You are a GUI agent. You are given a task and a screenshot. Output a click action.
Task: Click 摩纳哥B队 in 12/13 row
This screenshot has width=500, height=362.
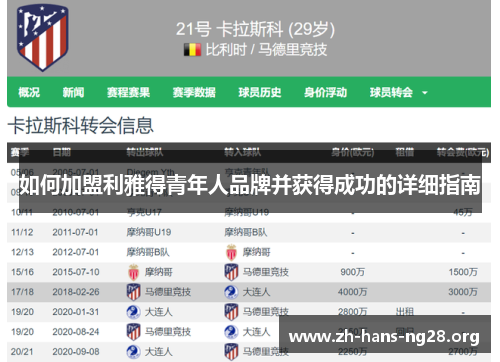click(x=148, y=252)
